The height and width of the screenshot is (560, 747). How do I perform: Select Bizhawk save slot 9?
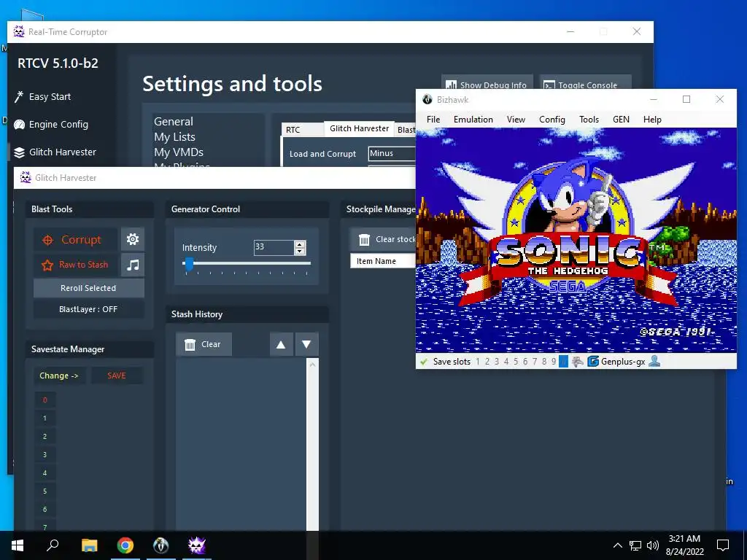[x=554, y=362]
